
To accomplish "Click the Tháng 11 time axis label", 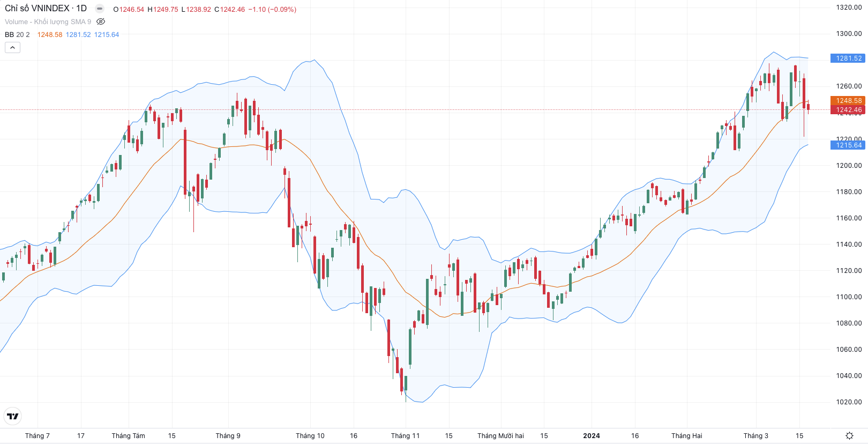I will click(x=406, y=436).
